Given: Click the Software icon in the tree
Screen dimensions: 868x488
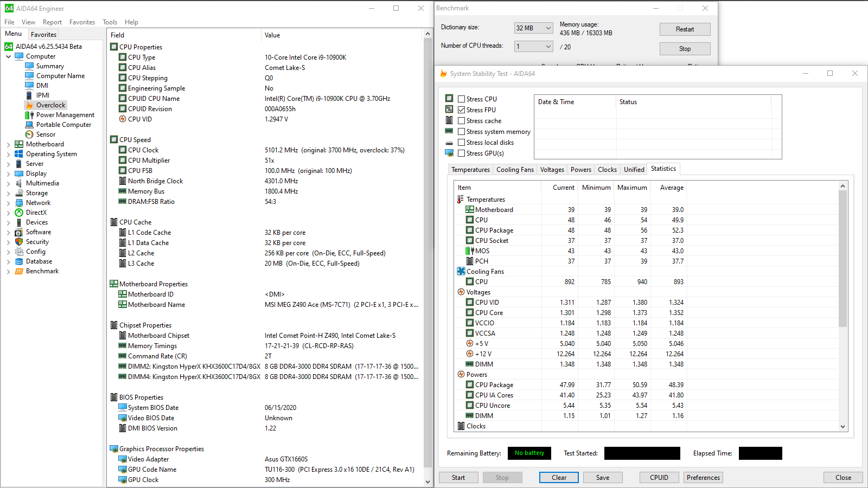Looking at the screenshot, I should point(19,232).
